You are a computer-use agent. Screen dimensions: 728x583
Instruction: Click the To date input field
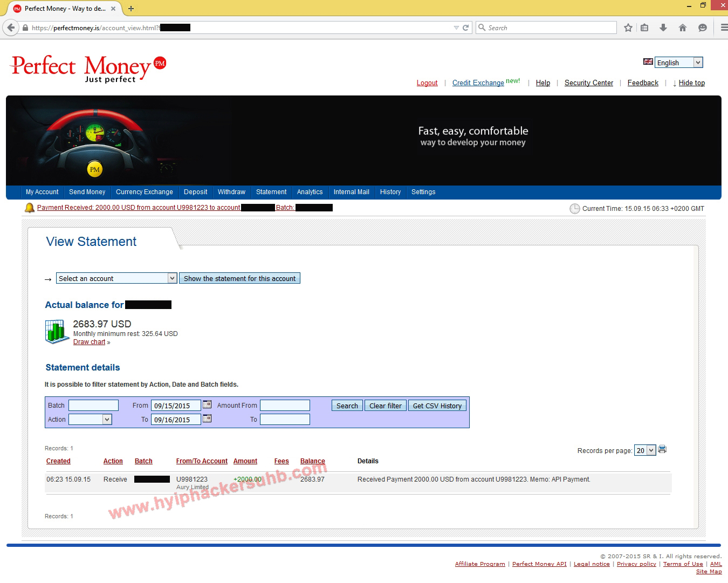point(176,420)
